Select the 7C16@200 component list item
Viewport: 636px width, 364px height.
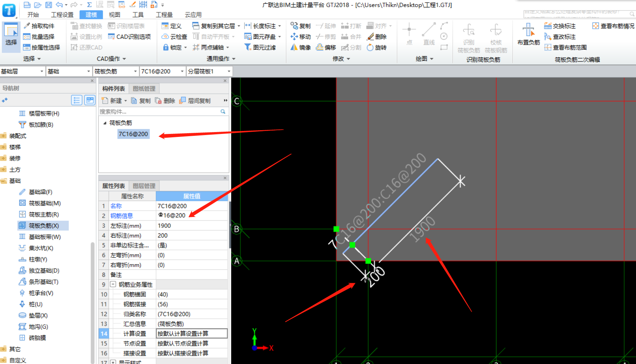[x=133, y=134]
